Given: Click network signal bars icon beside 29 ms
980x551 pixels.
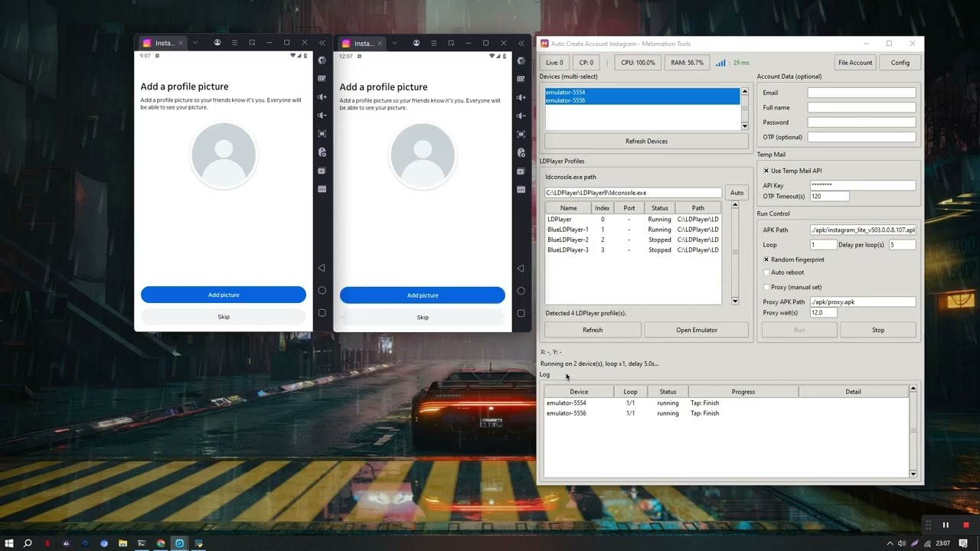Looking at the screenshot, I should tap(720, 63).
